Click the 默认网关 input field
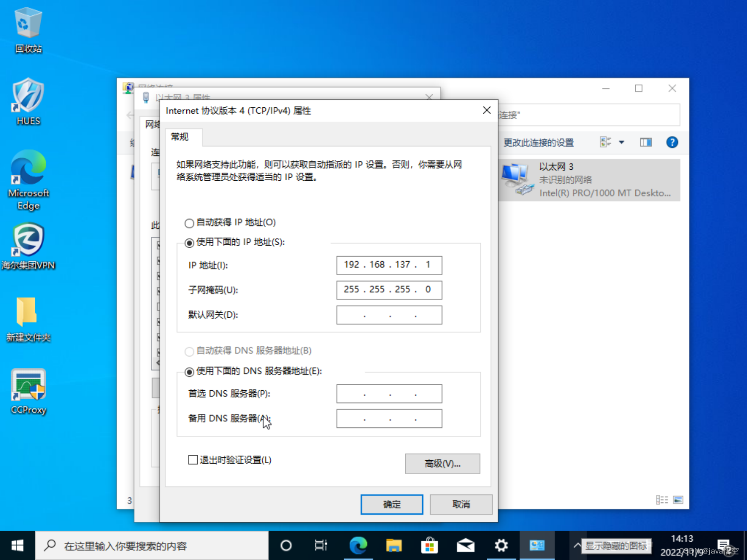 389,315
